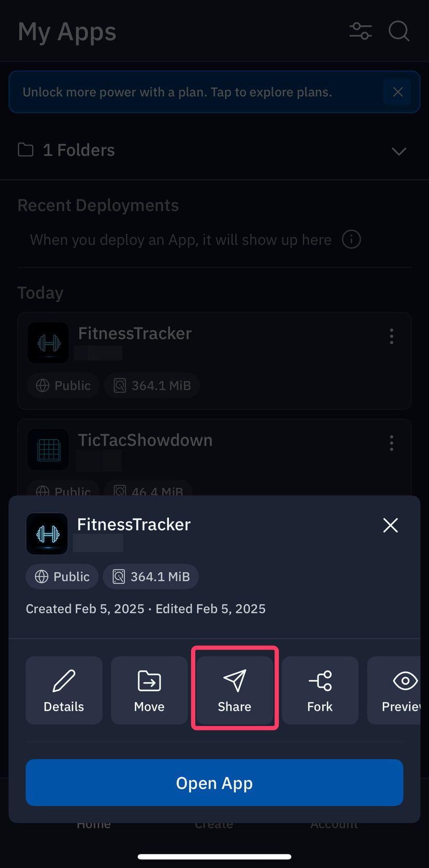Image resolution: width=429 pixels, height=868 pixels.
Task: Open the filter sliders icon
Action: (x=361, y=31)
